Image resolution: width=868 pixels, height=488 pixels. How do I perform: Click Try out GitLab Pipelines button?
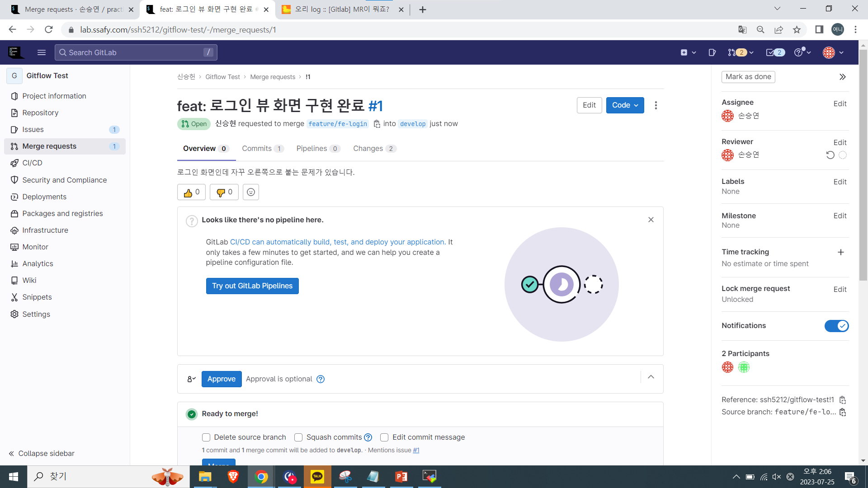click(252, 286)
